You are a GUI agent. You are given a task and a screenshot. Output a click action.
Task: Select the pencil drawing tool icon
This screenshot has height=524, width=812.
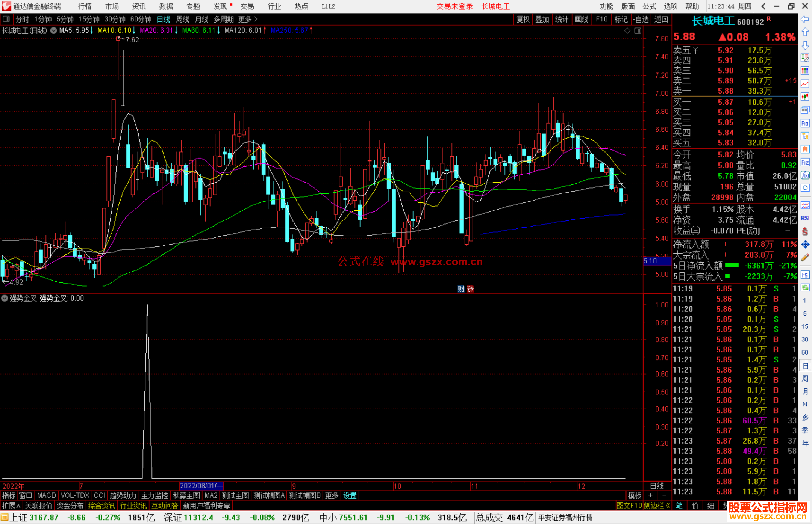tap(804, 257)
